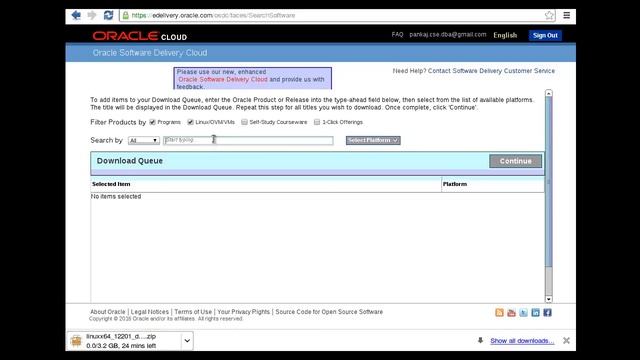The width and height of the screenshot is (640, 360).
Task: Click the download arrow icon beside Show all downloads
Action: click(480, 340)
